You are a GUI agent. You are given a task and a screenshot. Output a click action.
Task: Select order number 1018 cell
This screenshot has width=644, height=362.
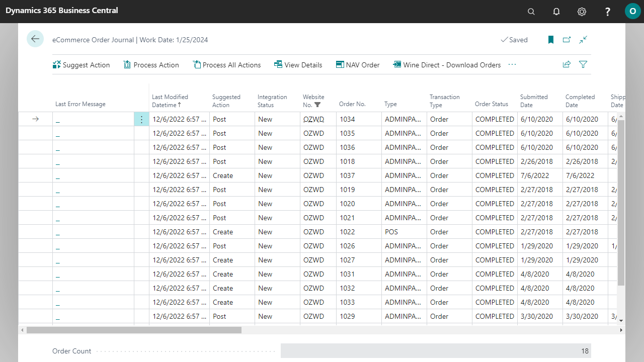point(359,161)
